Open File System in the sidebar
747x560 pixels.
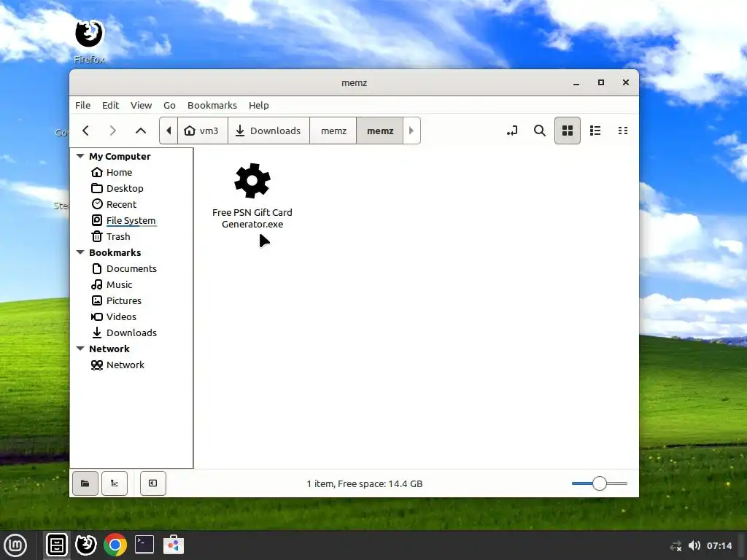point(131,220)
